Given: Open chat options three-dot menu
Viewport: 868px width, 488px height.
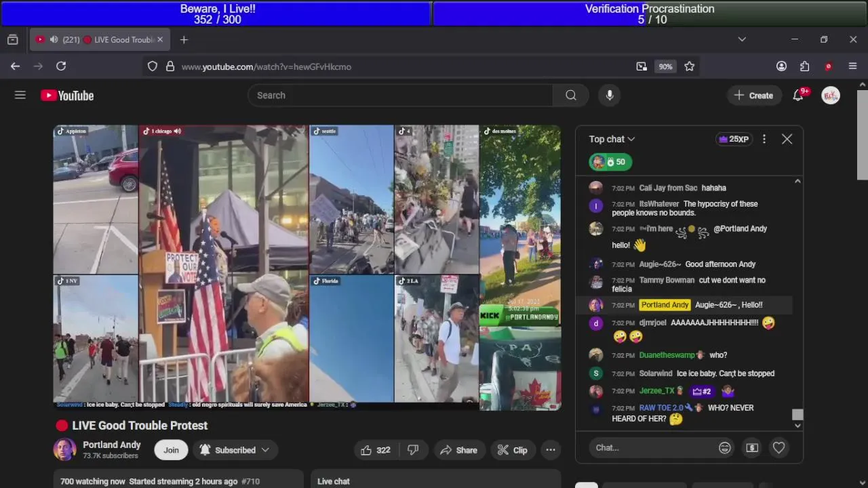Looking at the screenshot, I should point(764,139).
